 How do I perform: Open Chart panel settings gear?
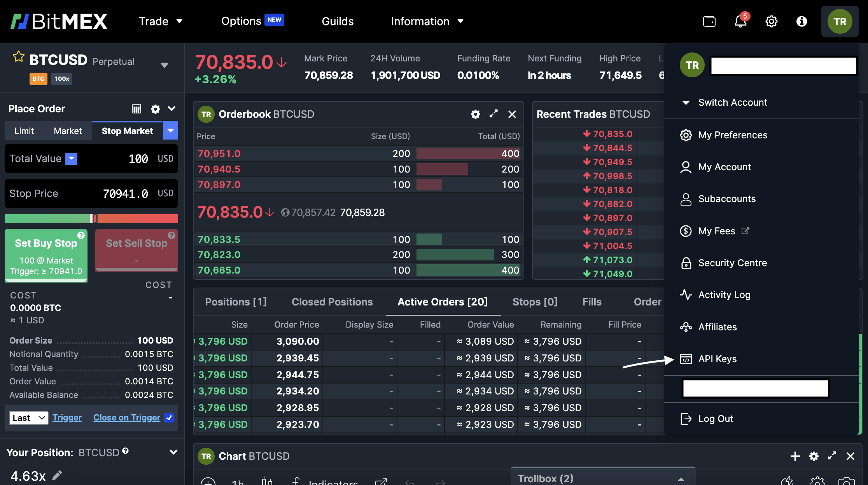point(814,456)
